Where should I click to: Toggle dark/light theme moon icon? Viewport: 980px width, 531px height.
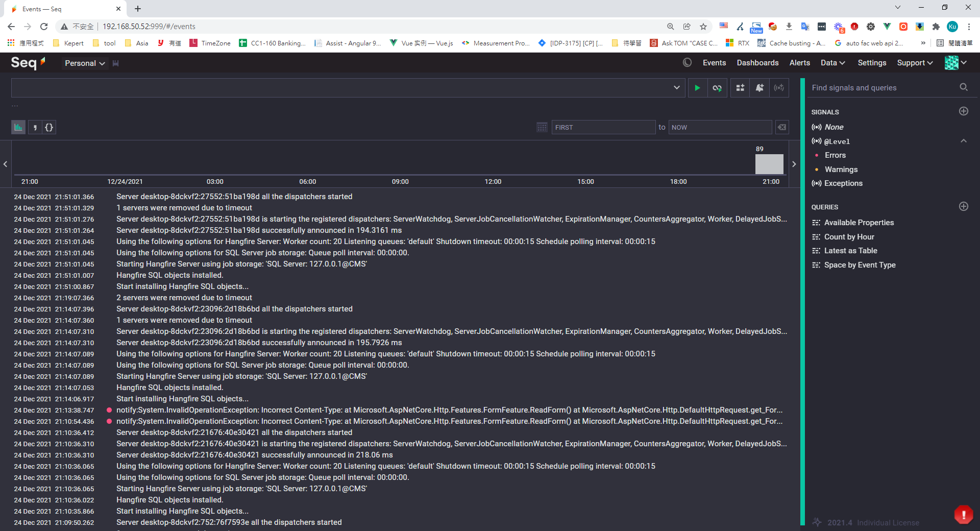click(x=687, y=63)
